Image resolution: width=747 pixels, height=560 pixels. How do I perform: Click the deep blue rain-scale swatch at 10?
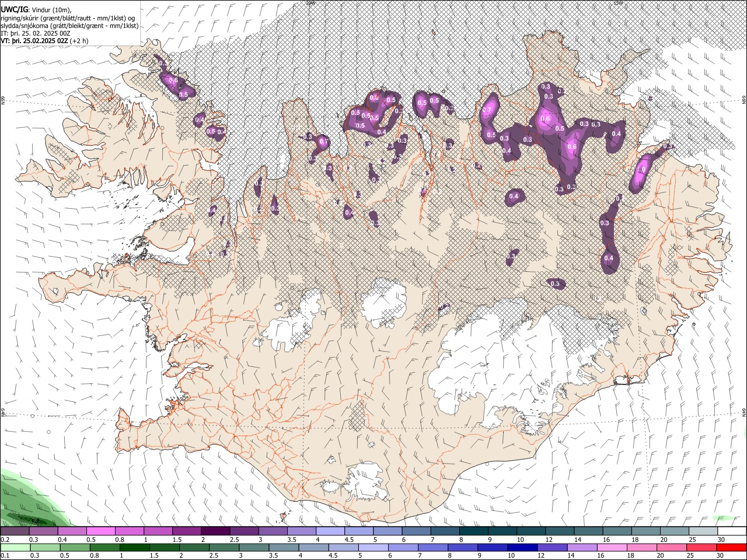[x=522, y=548]
